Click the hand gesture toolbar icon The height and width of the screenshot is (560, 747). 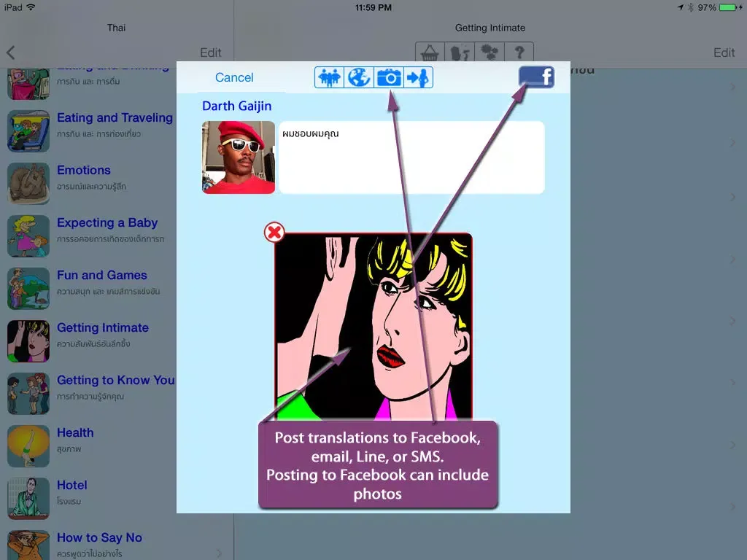(x=460, y=52)
